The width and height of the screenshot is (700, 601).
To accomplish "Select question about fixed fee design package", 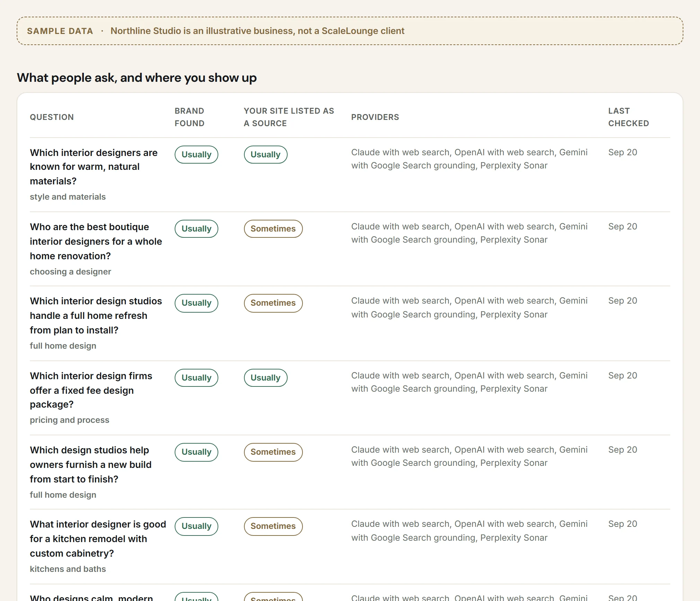I will tap(91, 390).
